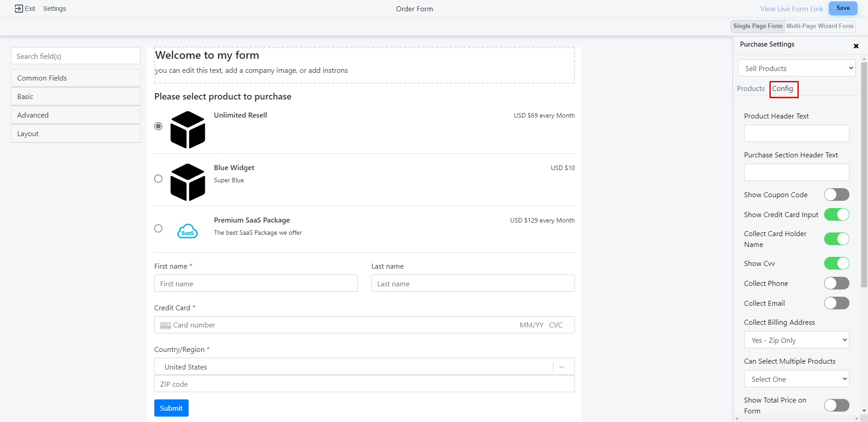Click the sidebar scroll down arrow
This screenshot has height=422, width=868.
click(x=864, y=411)
